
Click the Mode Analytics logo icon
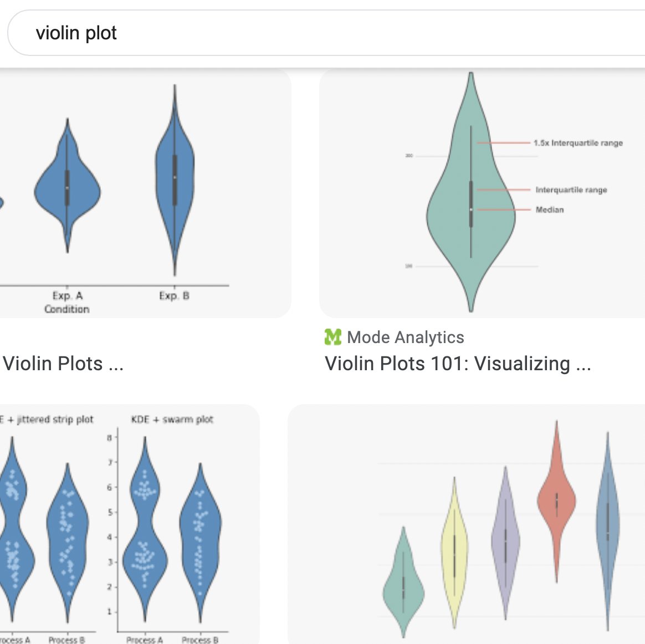(x=332, y=337)
